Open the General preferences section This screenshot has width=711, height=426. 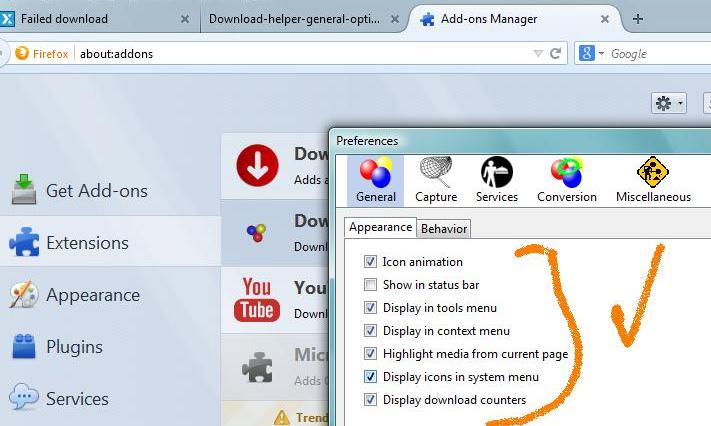(x=375, y=181)
